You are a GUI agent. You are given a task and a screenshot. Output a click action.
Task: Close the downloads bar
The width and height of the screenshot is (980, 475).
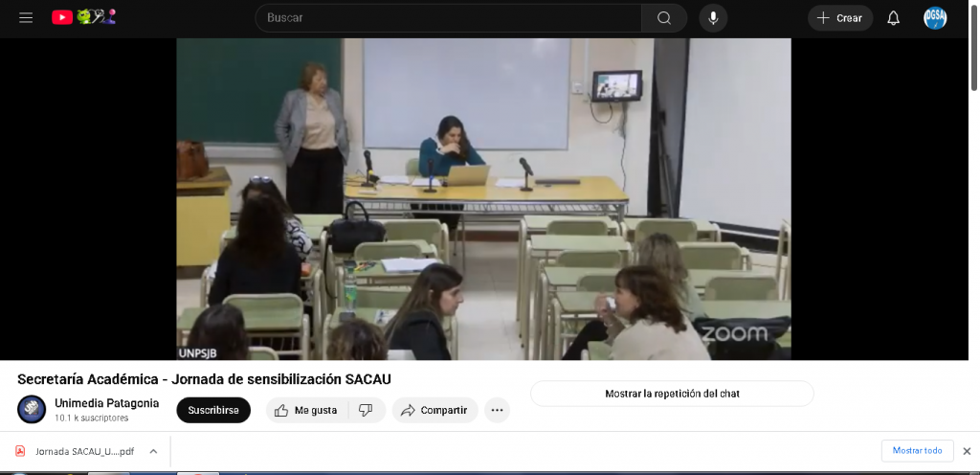point(967,451)
